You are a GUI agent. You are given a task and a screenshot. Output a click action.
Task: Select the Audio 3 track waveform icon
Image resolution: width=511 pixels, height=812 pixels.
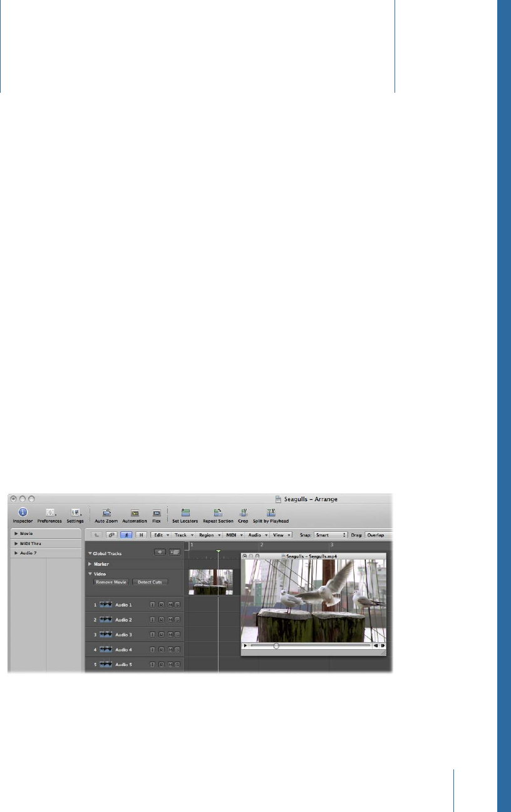(105, 635)
